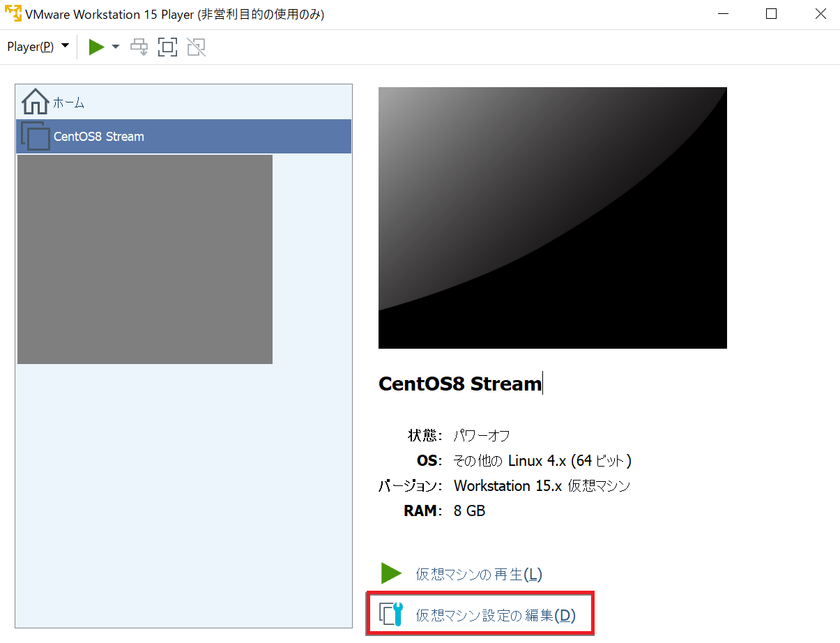This screenshot has height=643, width=840.
Task: Enter full screen mode via toolbar icon
Action: [x=167, y=47]
